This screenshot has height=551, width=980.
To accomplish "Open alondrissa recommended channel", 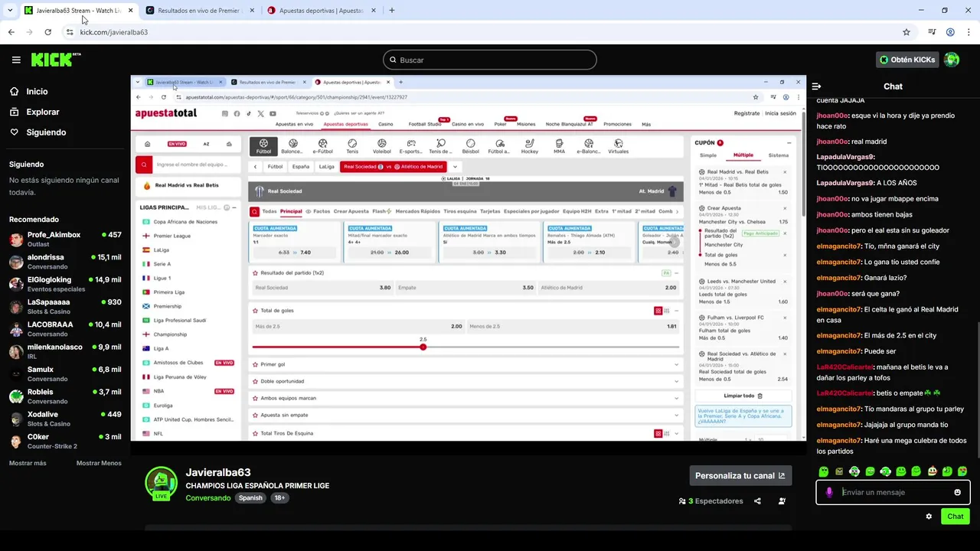I will pos(65,262).
